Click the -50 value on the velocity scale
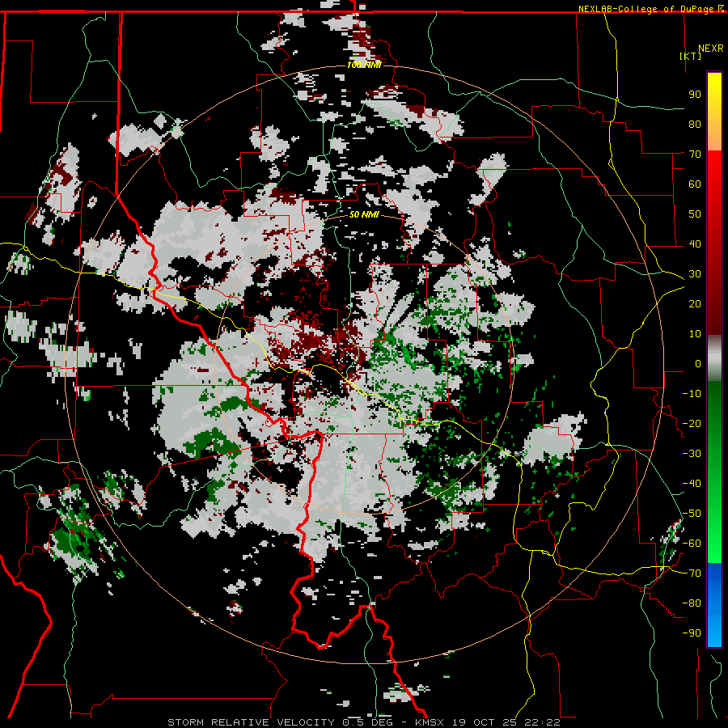This screenshot has width=728, height=728. 692,513
